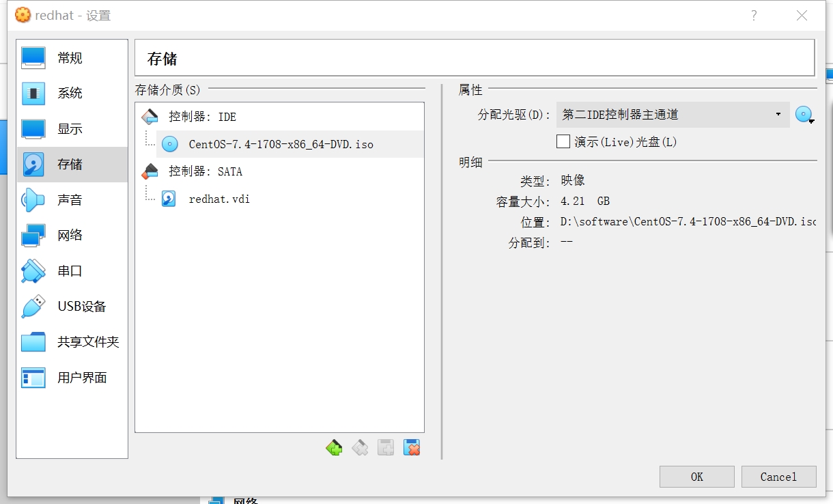Select the IDE controller (控制器: IDE)

202,117
